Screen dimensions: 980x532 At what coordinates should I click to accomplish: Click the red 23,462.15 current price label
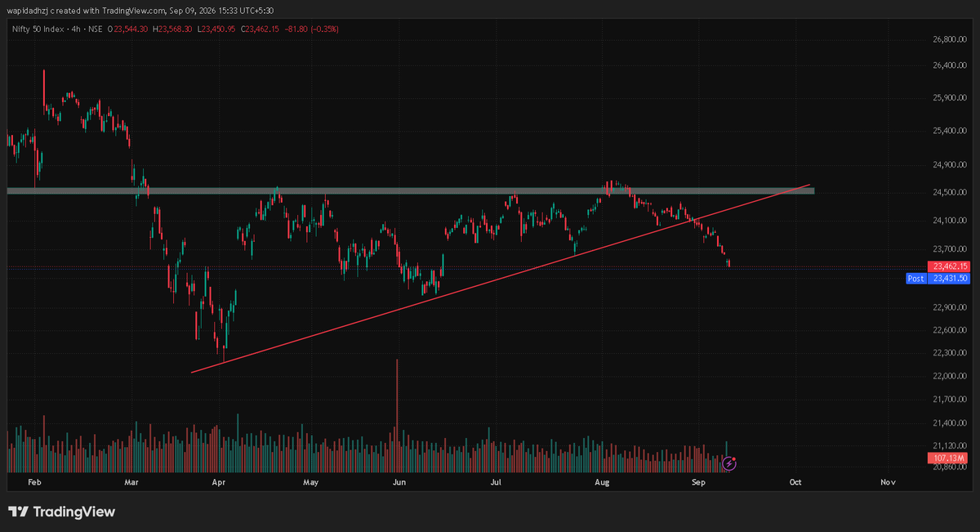point(948,266)
